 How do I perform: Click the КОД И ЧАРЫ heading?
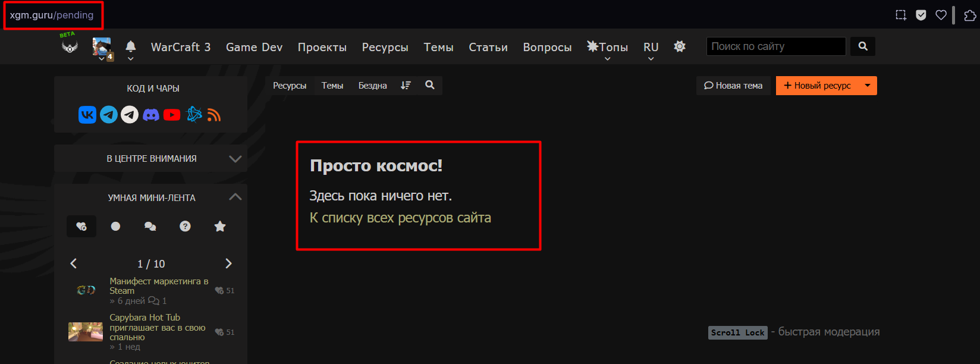[x=153, y=89]
